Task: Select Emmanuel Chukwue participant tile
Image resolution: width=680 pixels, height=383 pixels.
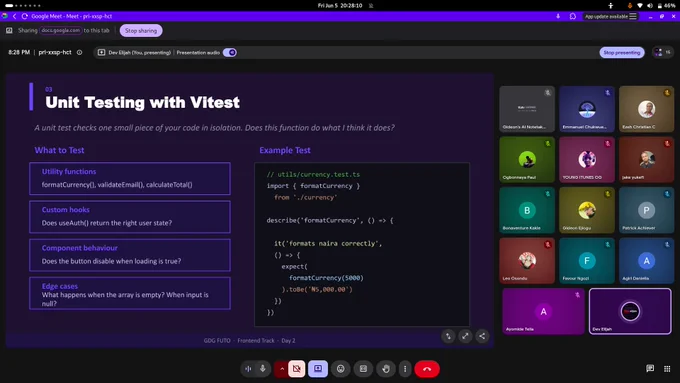Action: (x=587, y=109)
